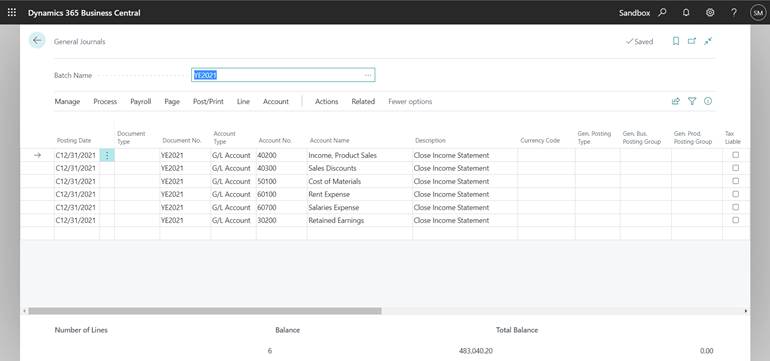The image size is (770, 361).
Task: Select account number 40300 cell
Action: pos(281,168)
